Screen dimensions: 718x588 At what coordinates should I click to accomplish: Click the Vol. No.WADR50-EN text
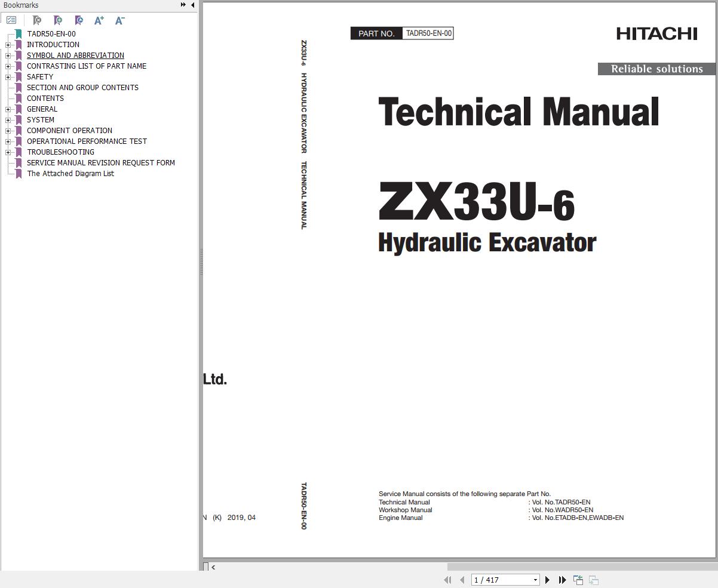pyautogui.click(x=561, y=510)
